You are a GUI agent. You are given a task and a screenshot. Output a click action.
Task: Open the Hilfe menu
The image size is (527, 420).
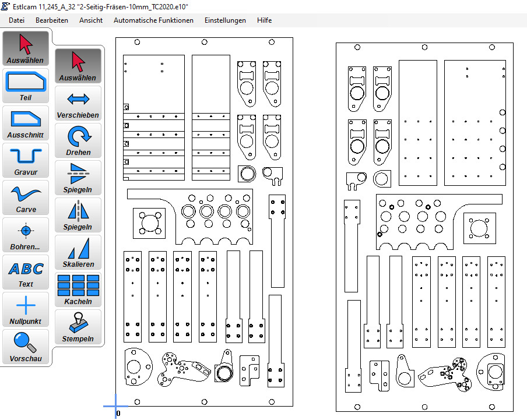click(264, 20)
